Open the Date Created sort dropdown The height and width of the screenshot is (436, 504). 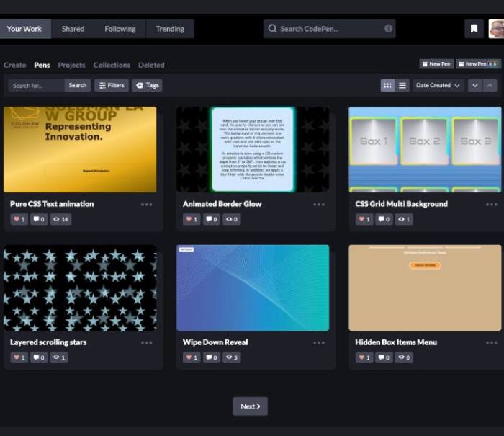[438, 85]
